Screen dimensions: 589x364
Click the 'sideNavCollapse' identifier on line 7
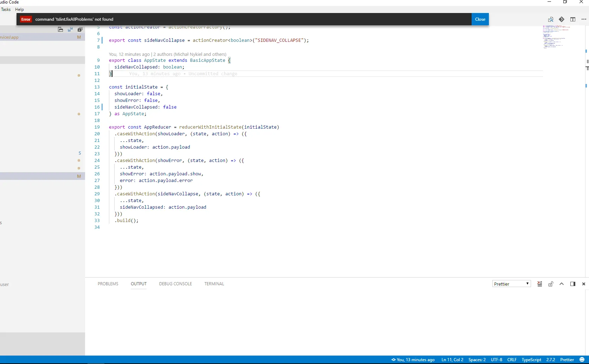tap(164, 40)
